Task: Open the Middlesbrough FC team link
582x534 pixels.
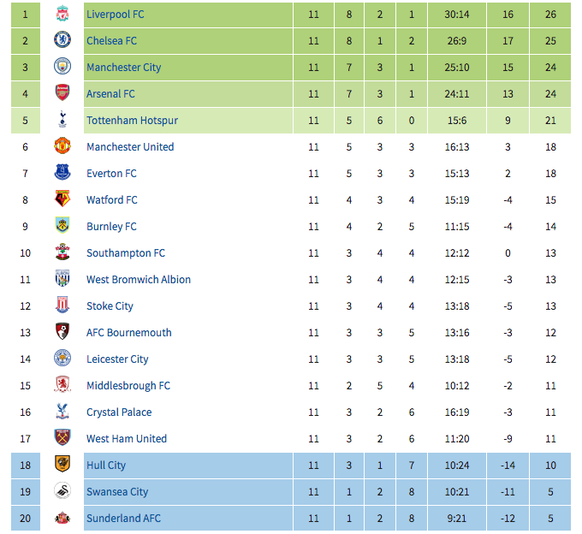Action: [128, 386]
